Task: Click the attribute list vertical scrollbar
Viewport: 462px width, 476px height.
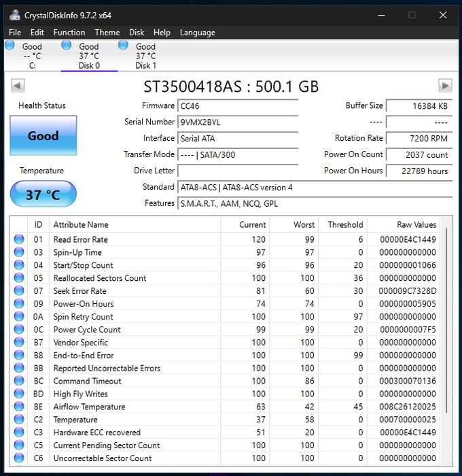Action: point(446,320)
